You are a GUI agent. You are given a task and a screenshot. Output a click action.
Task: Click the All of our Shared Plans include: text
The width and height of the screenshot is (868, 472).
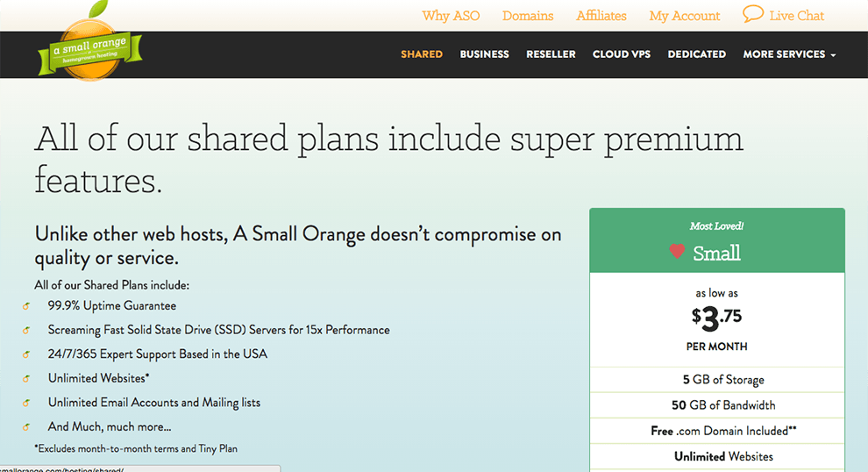112,285
